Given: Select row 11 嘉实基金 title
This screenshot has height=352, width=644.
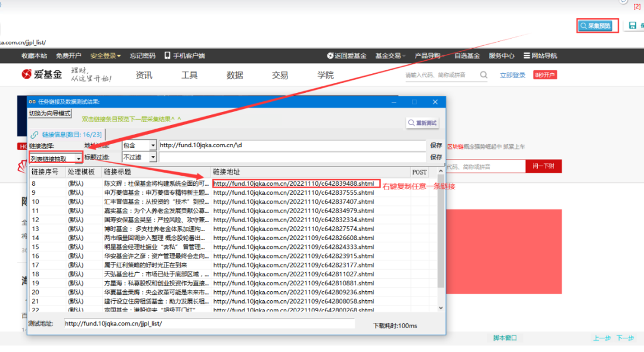Looking at the screenshot, I should tap(156, 210).
